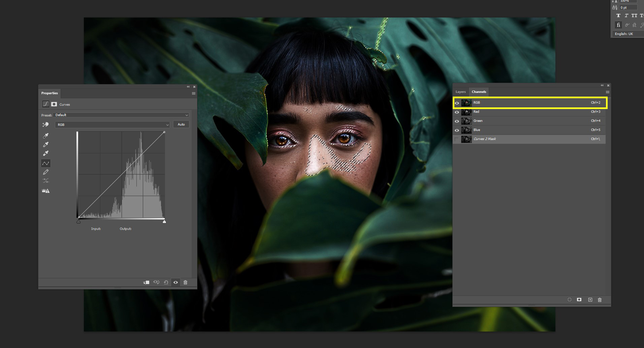Viewport: 644px width, 348px height.
Task: Apply faux bold text style
Action: [618, 15]
